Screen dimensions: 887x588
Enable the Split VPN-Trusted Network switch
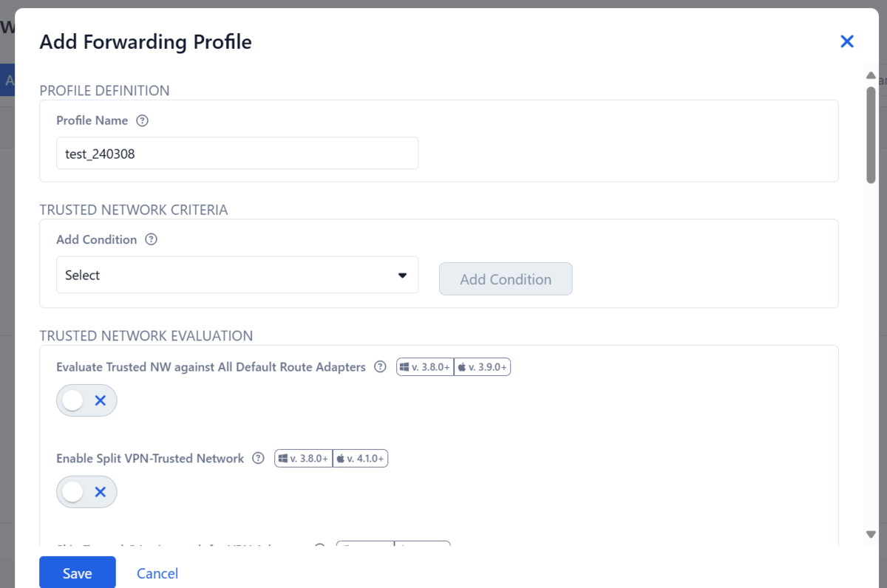pyautogui.click(x=86, y=491)
